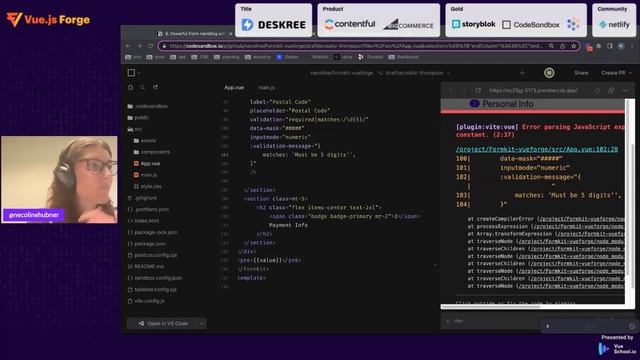Open the App.vue:102:28 error file link
Screen dimensions: 640x360
(x=537, y=149)
